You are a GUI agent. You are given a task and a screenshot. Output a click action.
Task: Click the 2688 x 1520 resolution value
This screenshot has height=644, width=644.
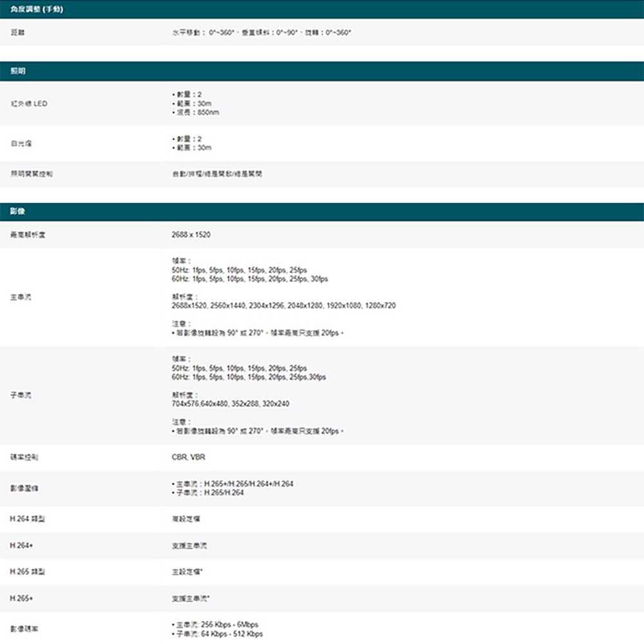pyautogui.click(x=189, y=234)
